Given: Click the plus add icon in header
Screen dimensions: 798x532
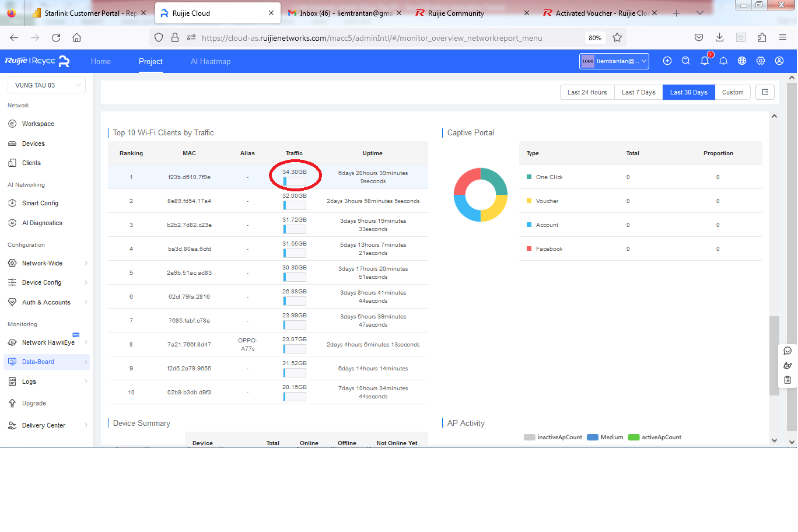Looking at the screenshot, I should pyautogui.click(x=667, y=61).
